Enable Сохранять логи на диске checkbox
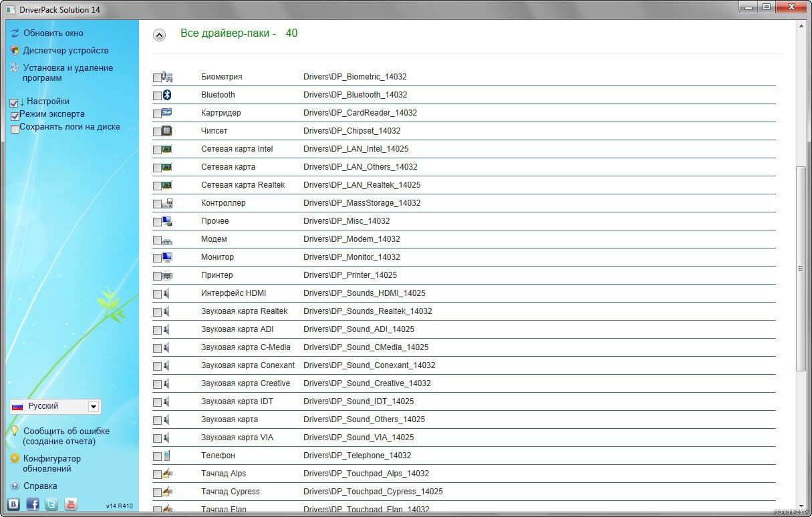812x517 pixels. [x=15, y=129]
